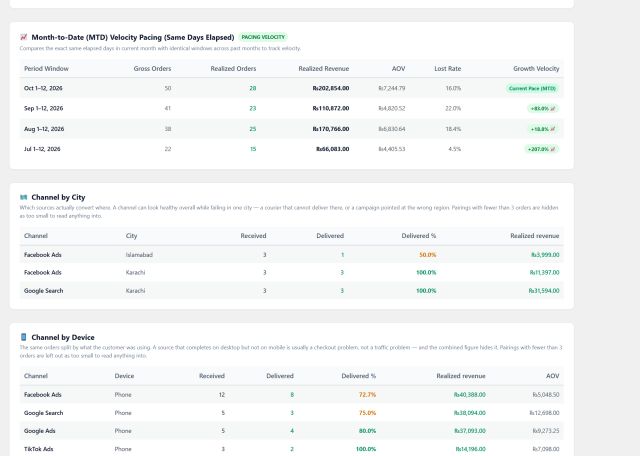Click the Aug 1–12 growth velocity badge

(x=543, y=129)
